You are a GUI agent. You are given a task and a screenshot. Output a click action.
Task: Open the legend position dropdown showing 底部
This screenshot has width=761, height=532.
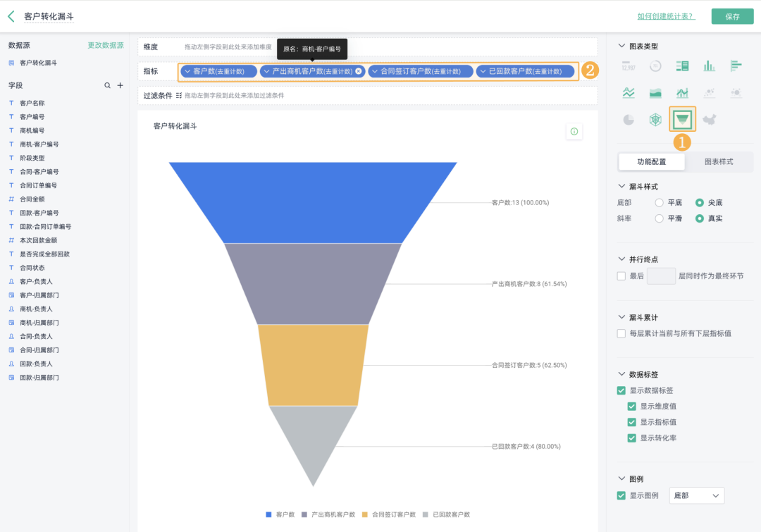point(697,496)
